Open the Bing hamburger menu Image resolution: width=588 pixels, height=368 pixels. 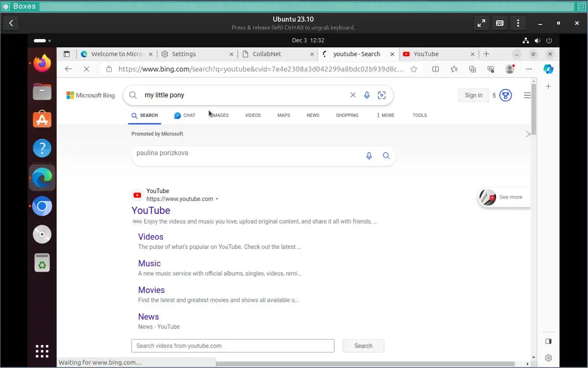tap(527, 96)
